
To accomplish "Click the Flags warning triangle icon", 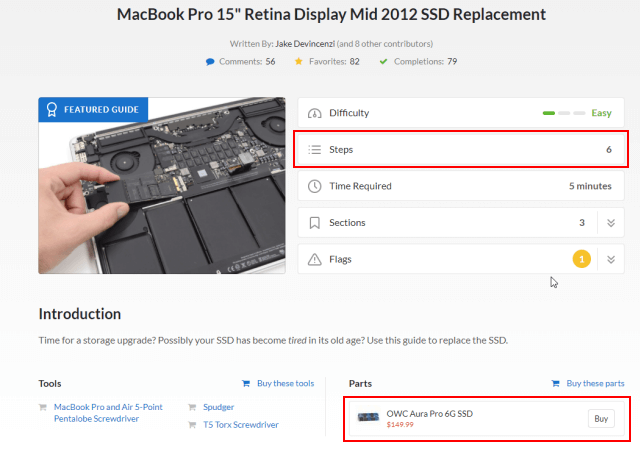I will 314,259.
